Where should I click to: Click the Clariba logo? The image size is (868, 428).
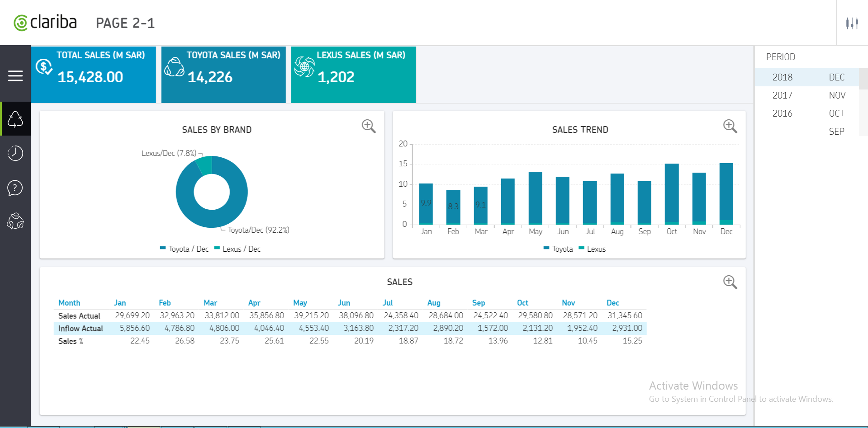(45, 22)
